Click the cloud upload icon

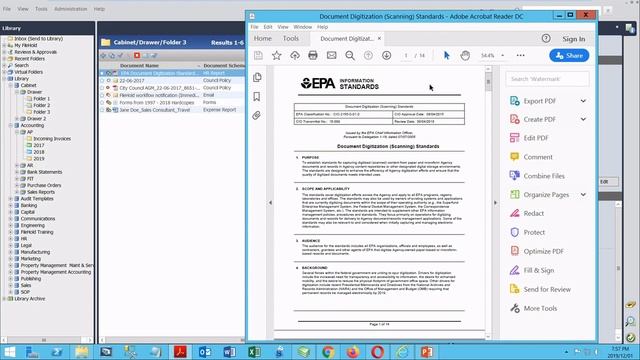pos(295,55)
